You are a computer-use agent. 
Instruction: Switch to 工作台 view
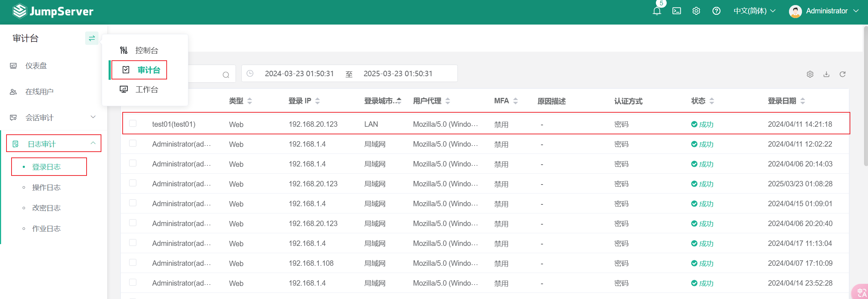pyautogui.click(x=147, y=89)
